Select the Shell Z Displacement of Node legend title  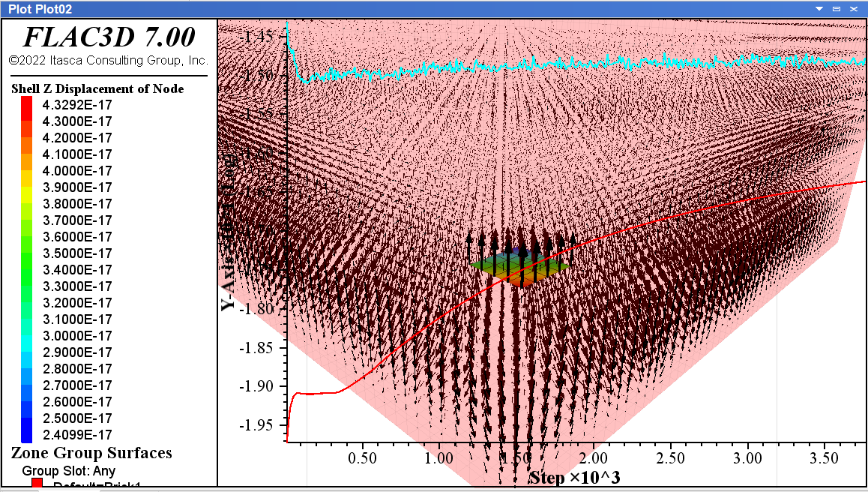point(97,88)
